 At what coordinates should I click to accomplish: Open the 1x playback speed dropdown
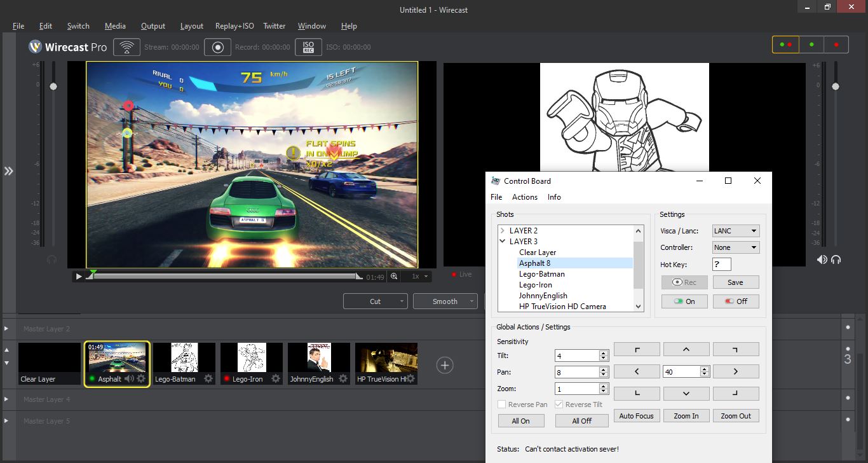tap(419, 276)
